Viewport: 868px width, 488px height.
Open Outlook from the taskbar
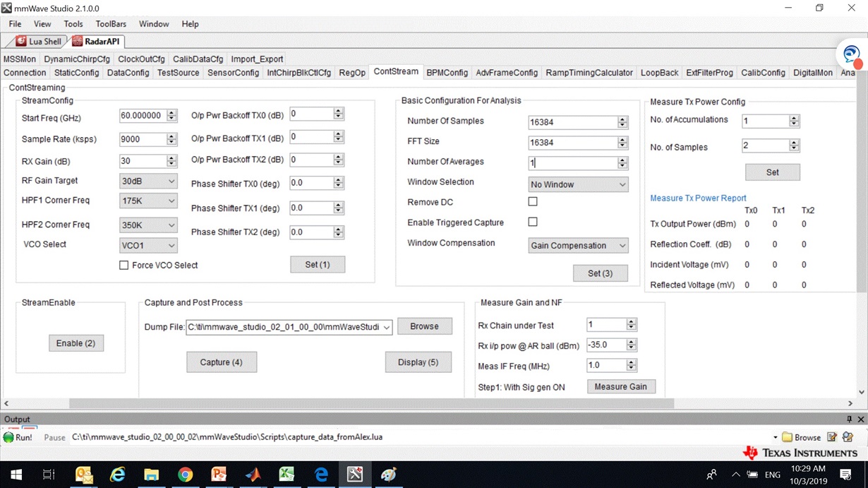(x=84, y=475)
